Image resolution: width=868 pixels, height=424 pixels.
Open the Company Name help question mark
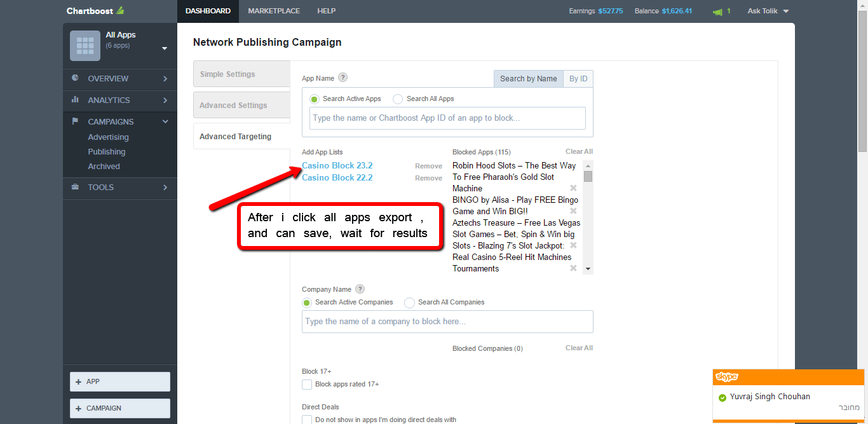tap(360, 289)
